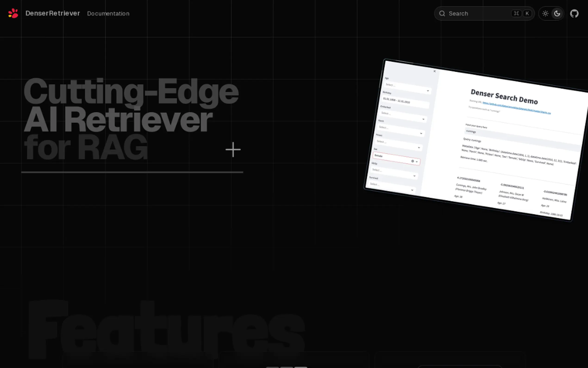The height and width of the screenshot is (368, 588).
Task: Click the Command key shortcut badge
Action: [x=516, y=13]
